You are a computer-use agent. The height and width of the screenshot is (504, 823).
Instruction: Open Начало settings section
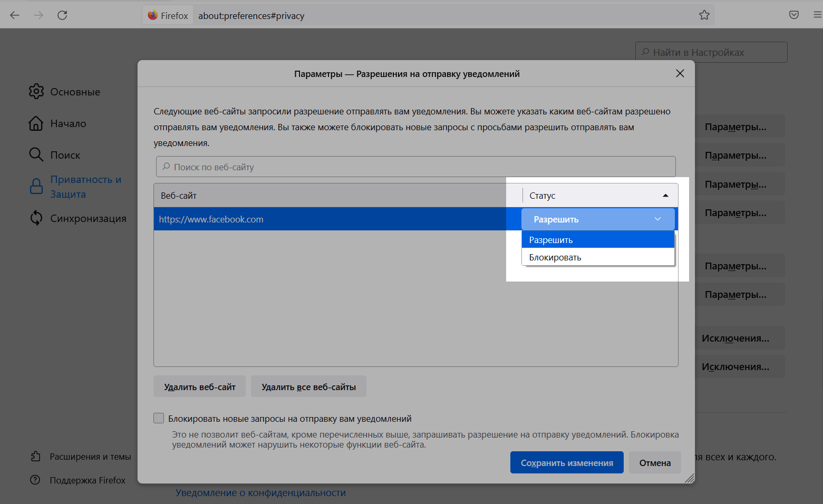pos(68,123)
